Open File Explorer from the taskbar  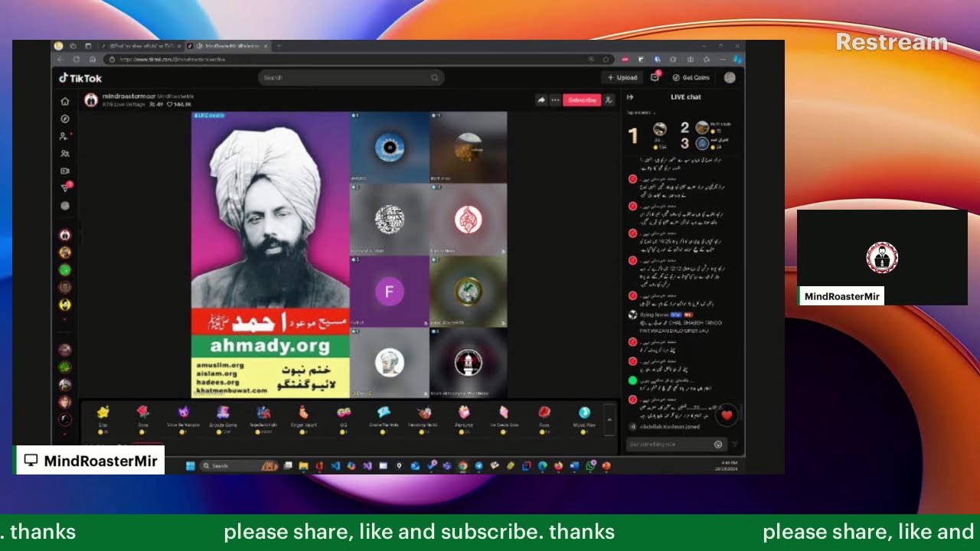point(303,465)
